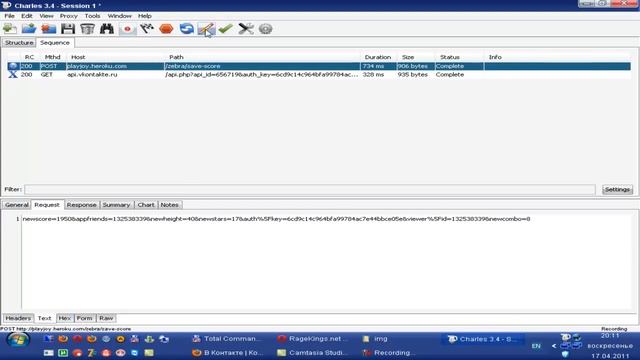This screenshot has width=640, height=360.
Task: Open the Window menu
Action: click(x=120, y=16)
